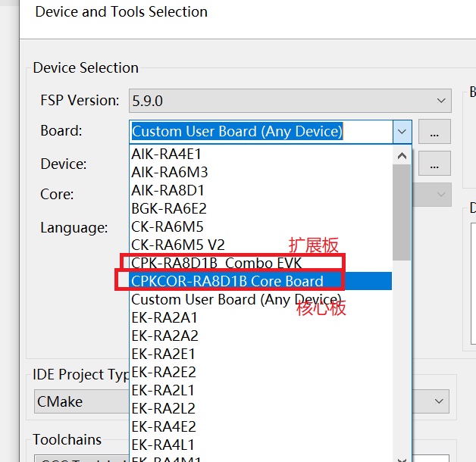Select AIK-RA4E1 from the board list
Viewport: 476px width, 462px height.
click(261, 154)
